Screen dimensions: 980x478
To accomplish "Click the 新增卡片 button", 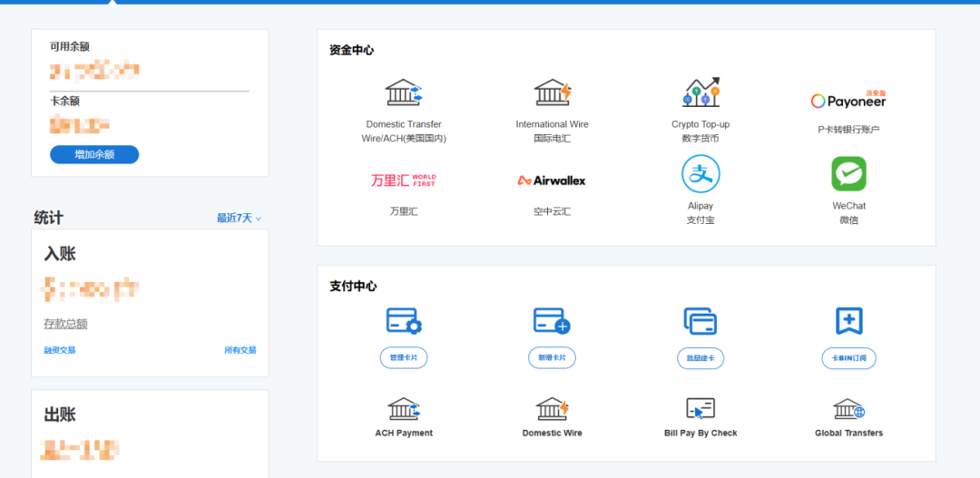I will pyautogui.click(x=552, y=358).
